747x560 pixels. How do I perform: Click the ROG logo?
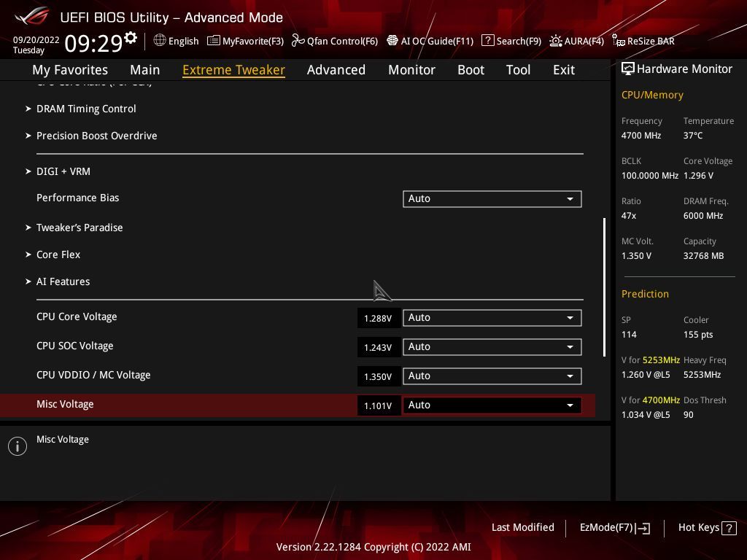pyautogui.click(x=31, y=17)
